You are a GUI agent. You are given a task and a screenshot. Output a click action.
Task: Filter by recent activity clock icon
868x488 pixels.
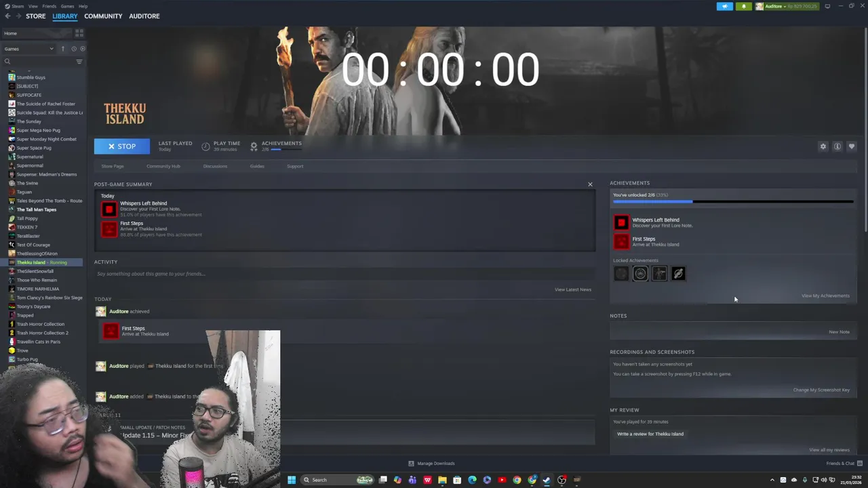point(74,49)
